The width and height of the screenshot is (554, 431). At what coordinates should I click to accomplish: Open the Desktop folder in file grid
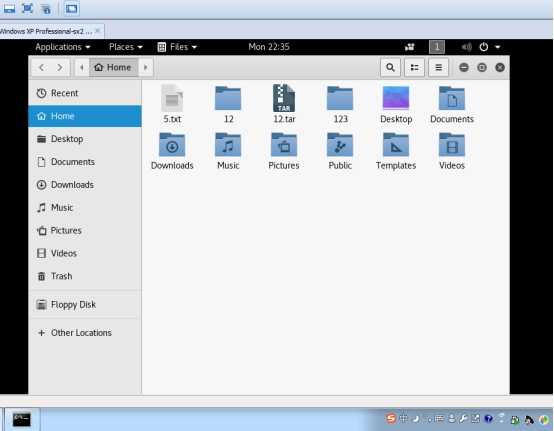point(396,104)
